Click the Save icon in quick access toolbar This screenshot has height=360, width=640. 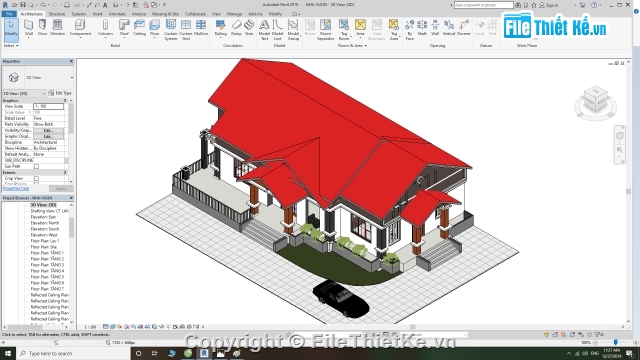tap(23, 5)
